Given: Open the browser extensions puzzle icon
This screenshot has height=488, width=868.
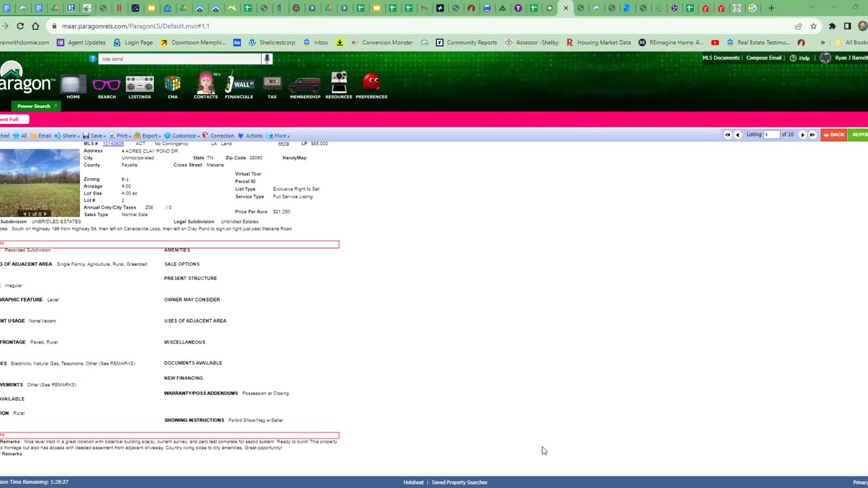Looking at the screenshot, I should 832,26.
